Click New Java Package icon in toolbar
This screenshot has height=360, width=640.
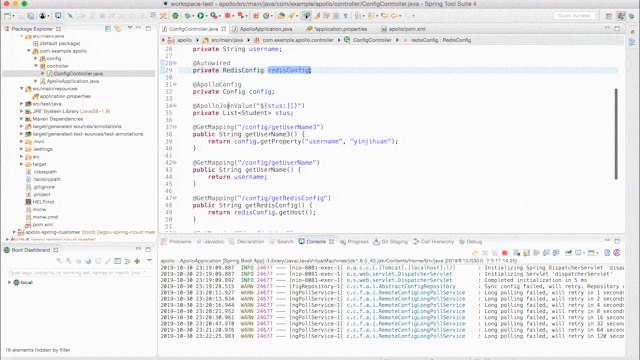tap(256, 16)
